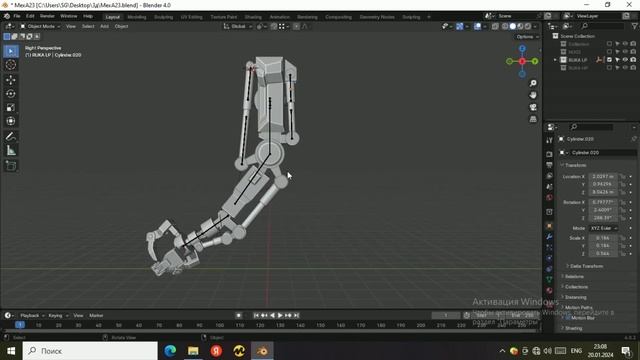Viewport: 640px width, 360px height.
Task: Click the viewport Pan hand icon
Action: tap(533, 95)
